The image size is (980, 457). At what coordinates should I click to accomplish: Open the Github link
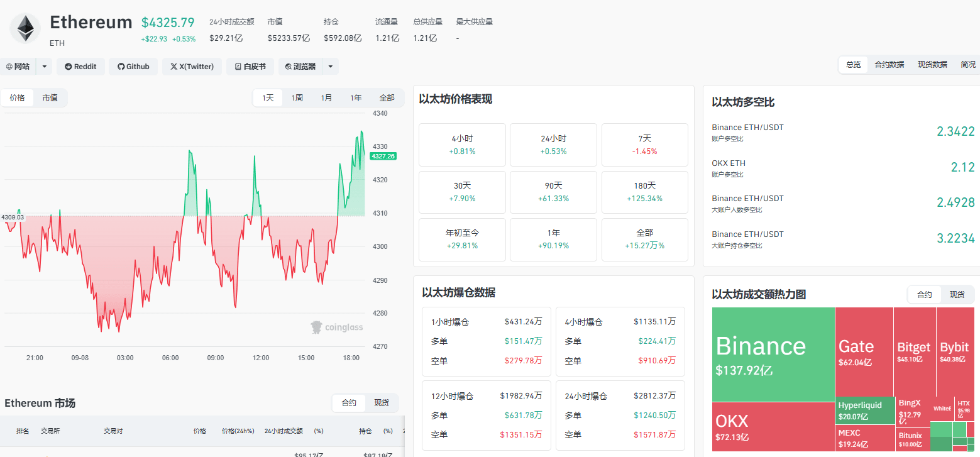coord(133,67)
